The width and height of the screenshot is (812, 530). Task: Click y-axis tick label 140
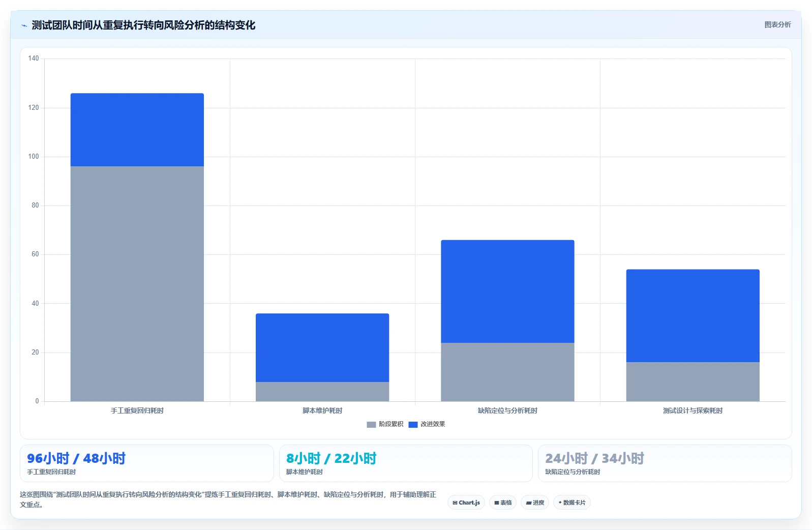click(x=34, y=58)
